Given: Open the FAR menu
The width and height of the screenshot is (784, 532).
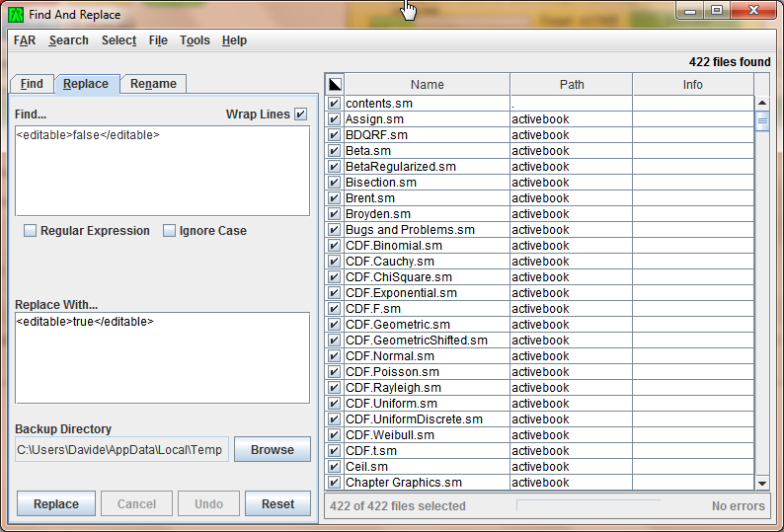Looking at the screenshot, I should (x=25, y=40).
